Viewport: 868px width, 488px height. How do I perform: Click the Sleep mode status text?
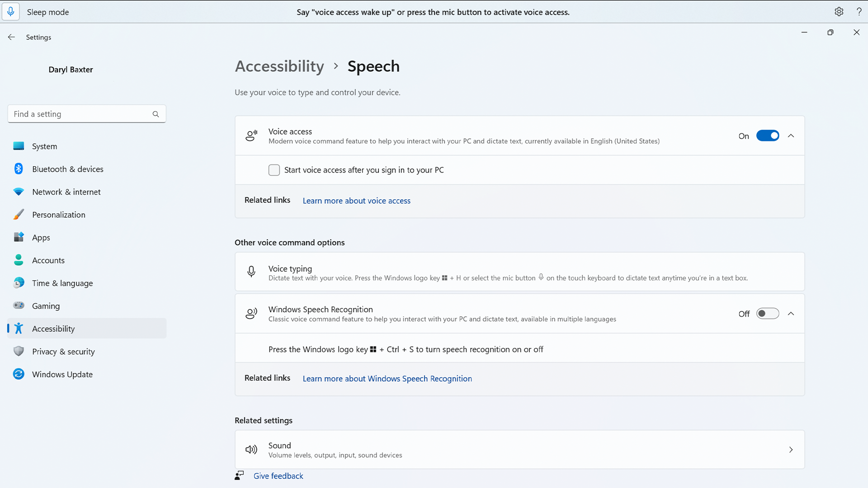point(48,12)
